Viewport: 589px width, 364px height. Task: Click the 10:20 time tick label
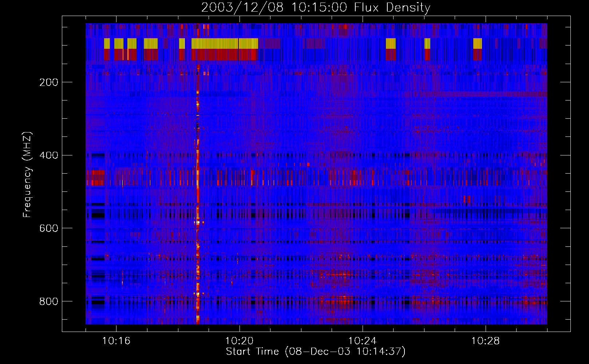pyautogui.click(x=239, y=341)
